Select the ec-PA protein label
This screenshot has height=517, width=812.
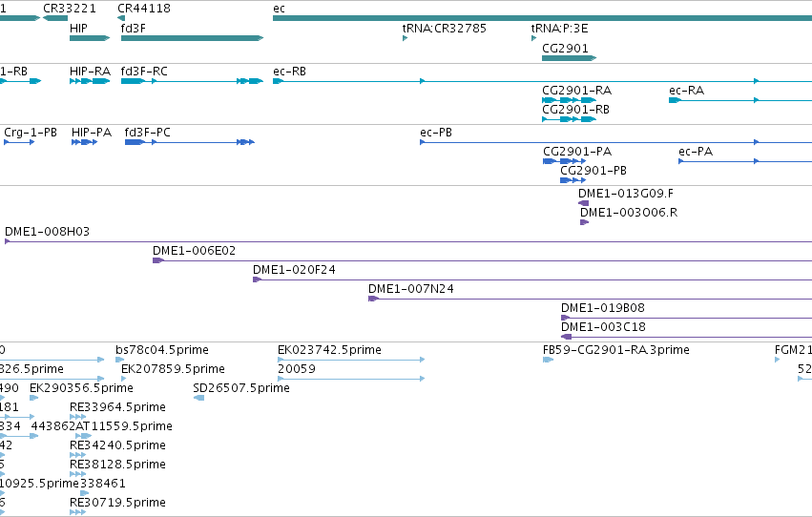[x=696, y=152]
